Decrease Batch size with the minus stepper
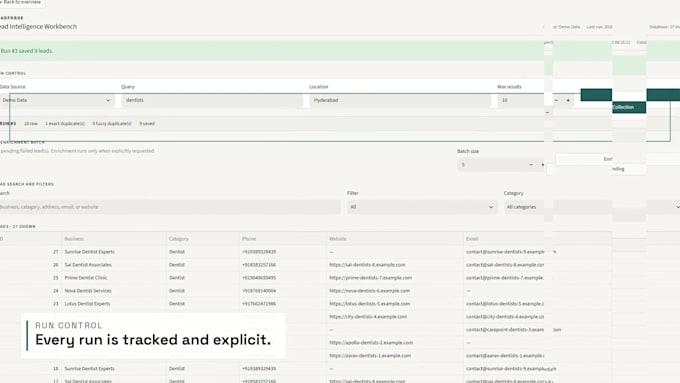This screenshot has height=383, width=680. pyautogui.click(x=531, y=165)
